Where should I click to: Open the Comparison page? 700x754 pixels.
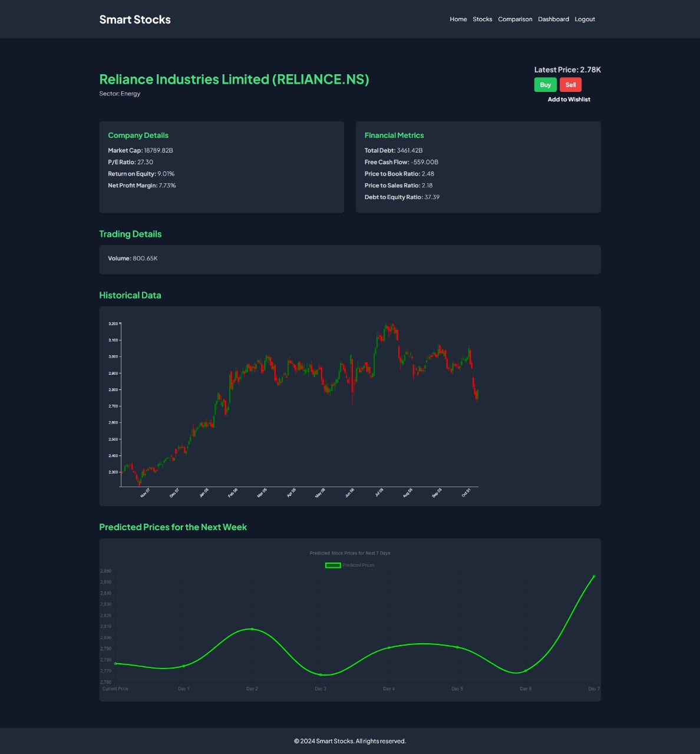click(x=515, y=19)
